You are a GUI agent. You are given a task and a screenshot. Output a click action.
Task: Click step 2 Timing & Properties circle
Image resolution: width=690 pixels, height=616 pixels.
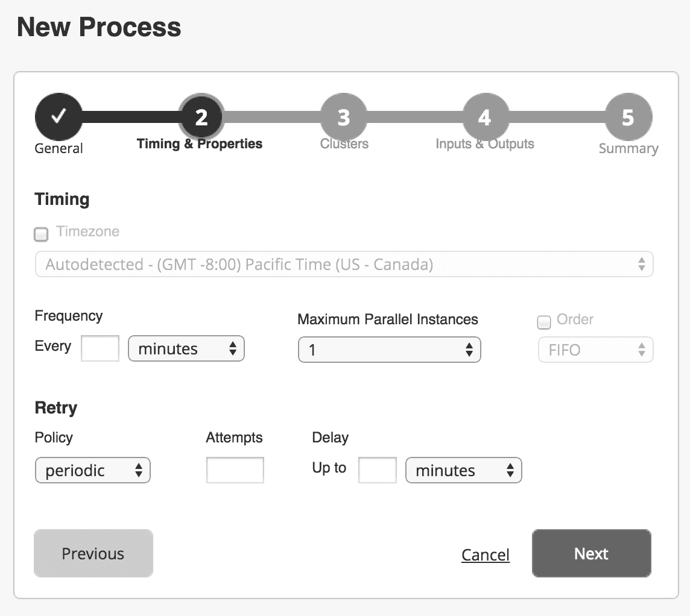coord(201,117)
